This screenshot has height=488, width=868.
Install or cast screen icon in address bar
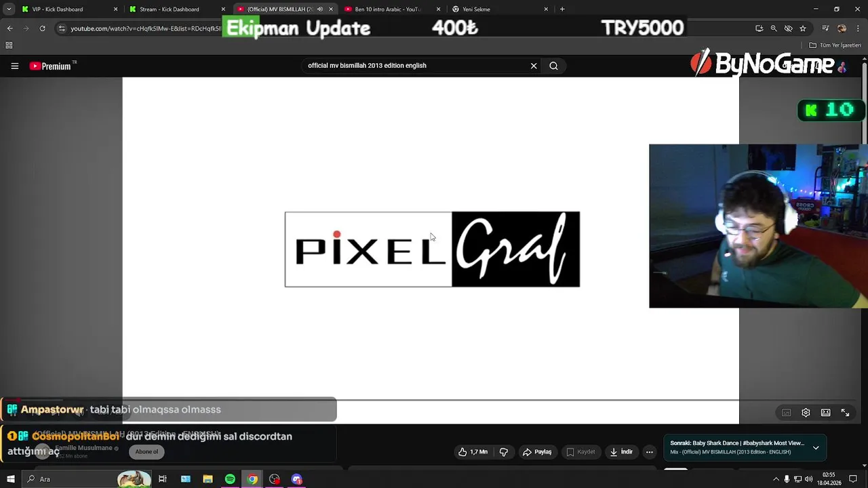[759, 28]
